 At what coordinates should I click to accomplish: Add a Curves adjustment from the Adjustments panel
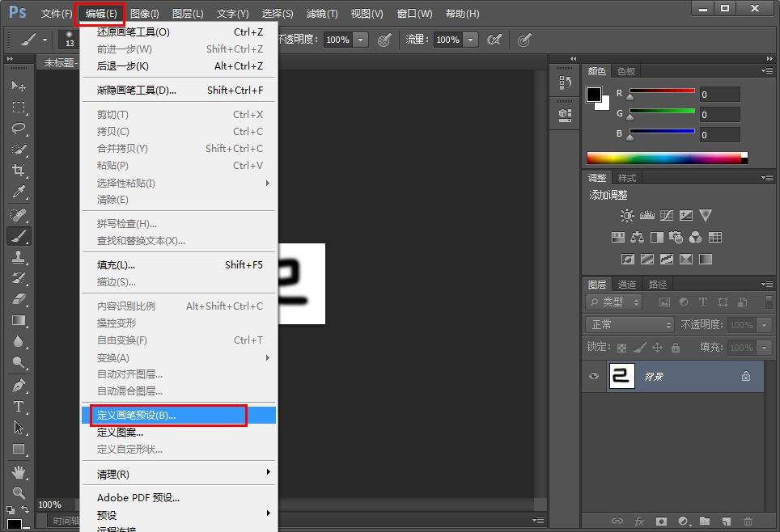point(667,215)
